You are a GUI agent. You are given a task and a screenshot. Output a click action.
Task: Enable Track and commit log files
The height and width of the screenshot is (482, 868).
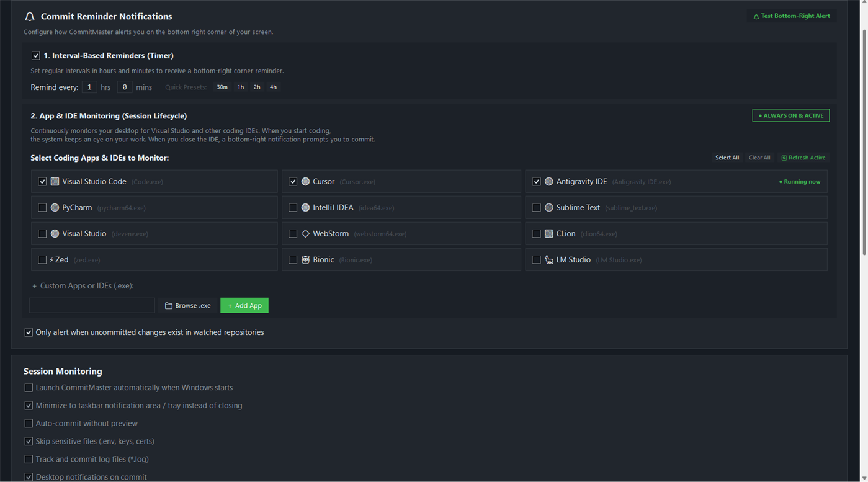coord(29,460)
